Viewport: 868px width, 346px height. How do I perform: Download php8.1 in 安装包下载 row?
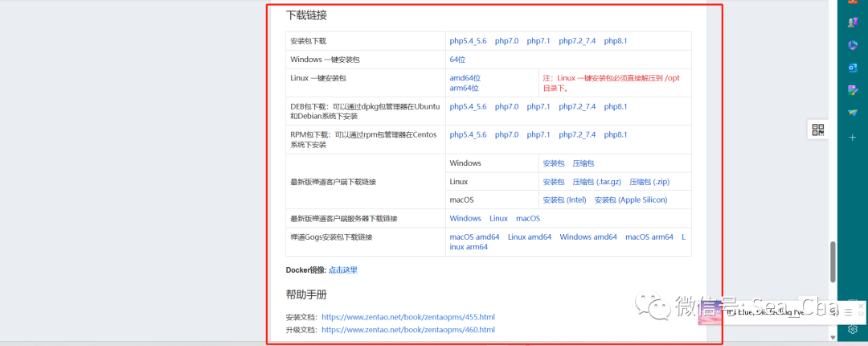pos(616,41)
